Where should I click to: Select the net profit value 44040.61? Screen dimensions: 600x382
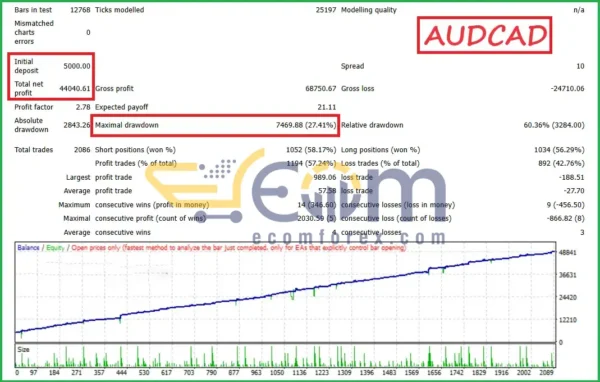click(75, 88)
